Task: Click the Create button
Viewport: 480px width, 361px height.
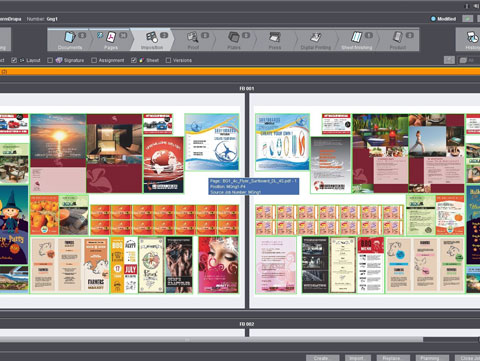Action: (322, 358)
